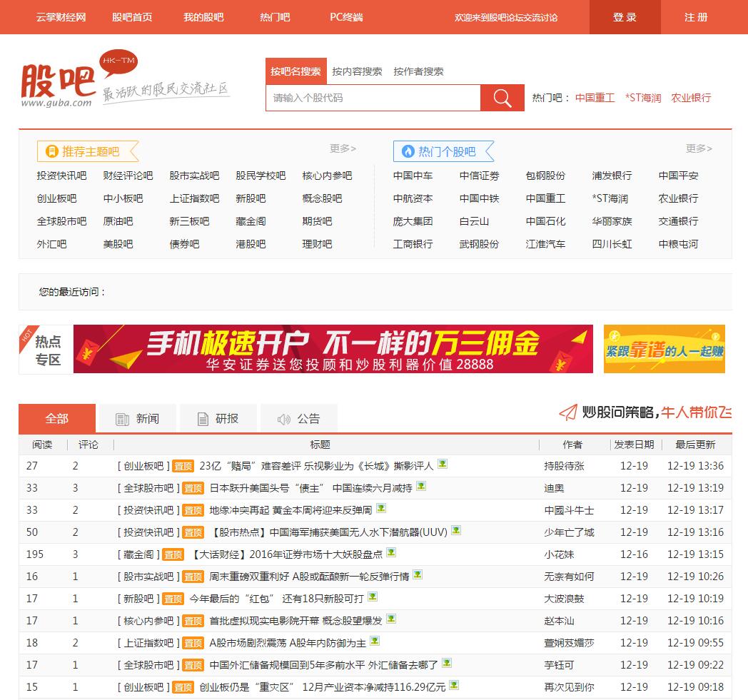
Task: Select 按吧名搜索 search mode
Action: (x=295, y=71)
